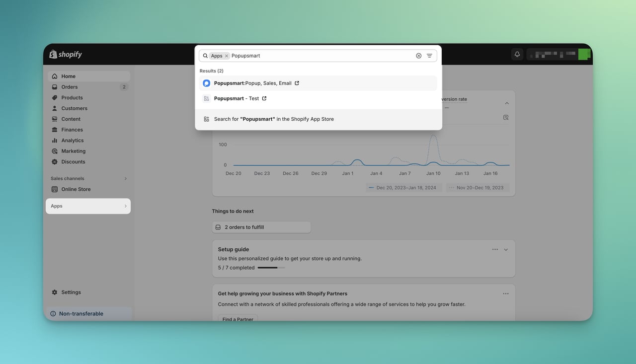This screenshot has width=636, height=364.
Task: Click Nov 20–Dec 19, 2023 legend
Action: click(x=477, y=188)
